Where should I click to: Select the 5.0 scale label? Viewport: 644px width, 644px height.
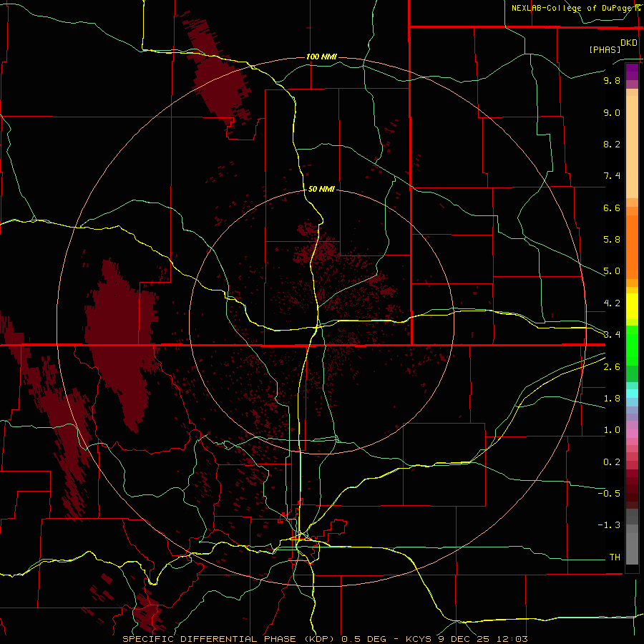(x=612, y=271)
